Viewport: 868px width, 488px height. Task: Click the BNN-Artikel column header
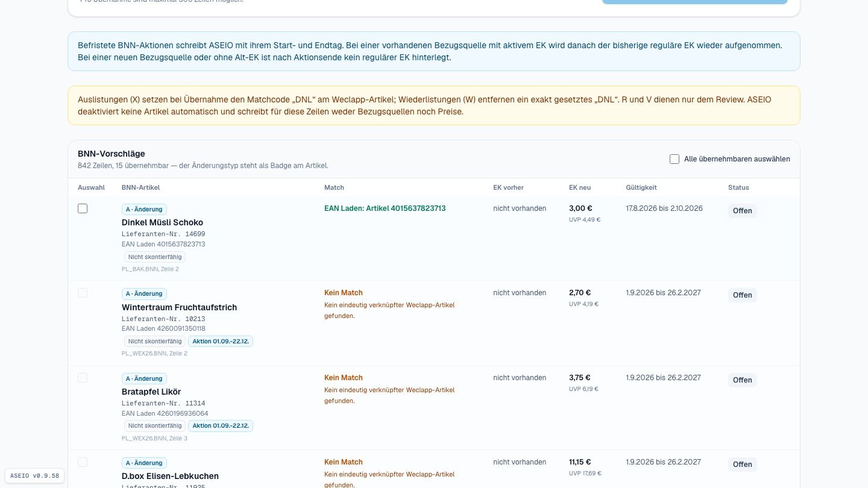coord(140,187)
